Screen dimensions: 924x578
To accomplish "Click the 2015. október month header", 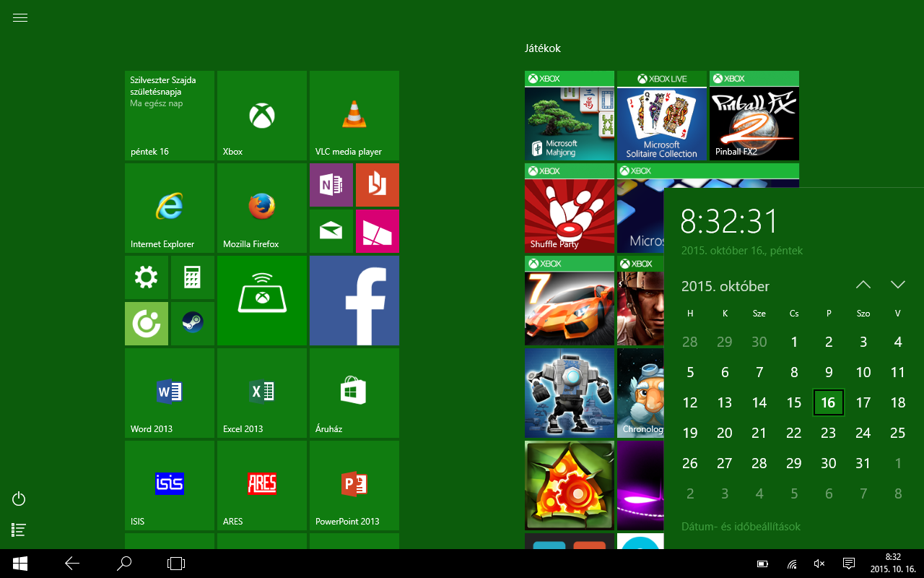I will pos(725,286).
